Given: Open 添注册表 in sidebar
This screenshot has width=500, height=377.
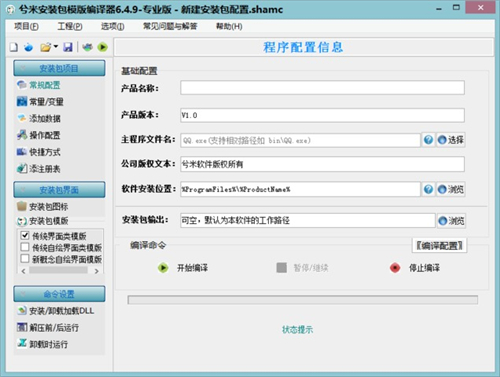Looking at the screenshot, I should tap(45, 169).
